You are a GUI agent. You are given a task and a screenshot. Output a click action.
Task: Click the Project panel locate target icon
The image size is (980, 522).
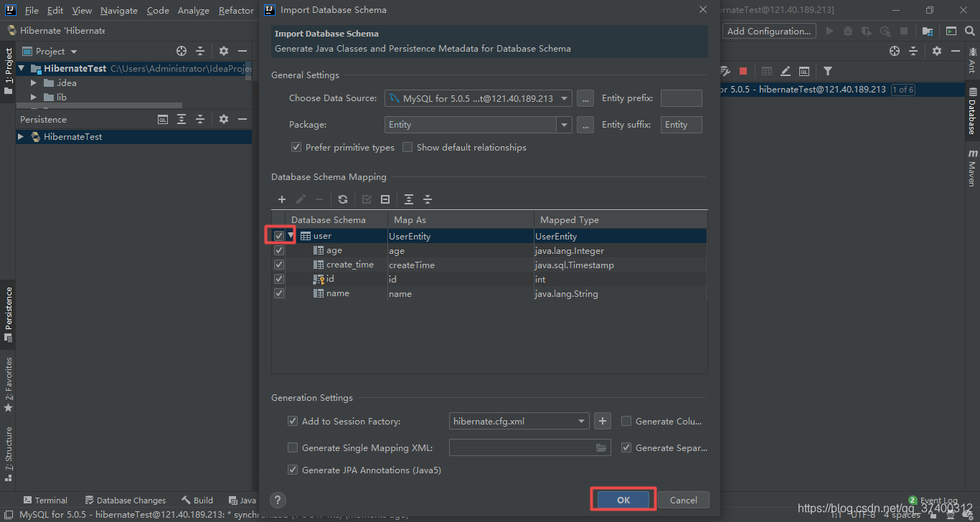click(182, 51)
